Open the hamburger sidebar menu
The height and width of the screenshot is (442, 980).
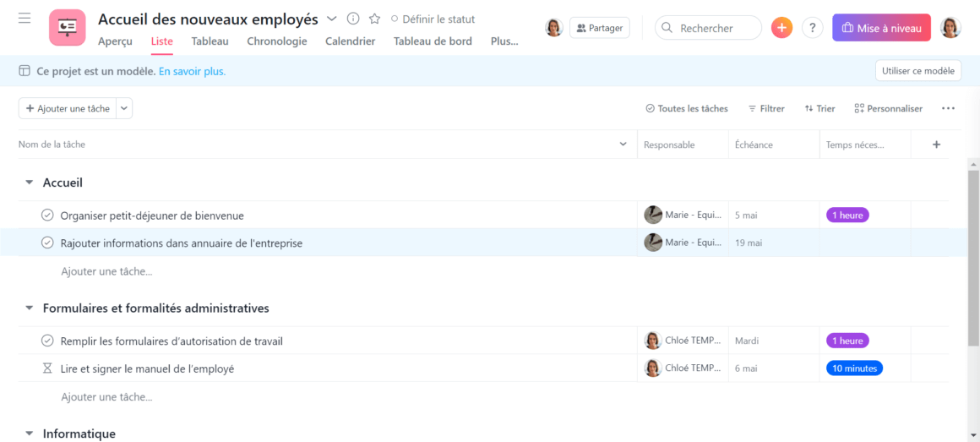tap(24, 19)
